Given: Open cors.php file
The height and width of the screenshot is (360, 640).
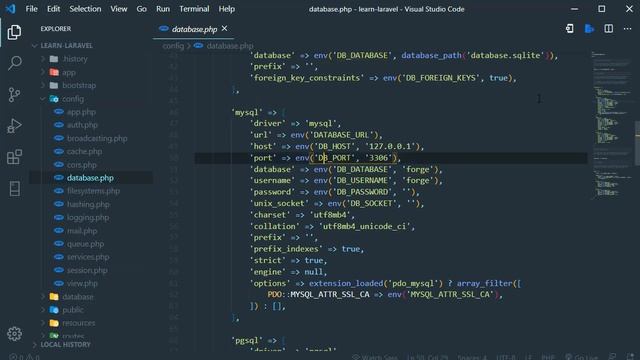Looking at the screenshot, I should 82,165.
